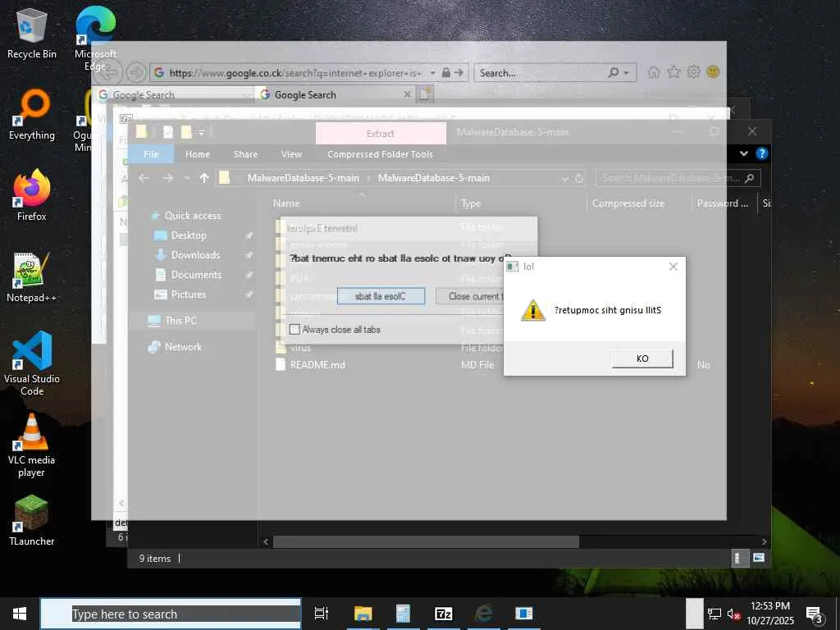The image size is (840, 630).
Task: Open the View ribbon tab
Action: pos(291,154)
